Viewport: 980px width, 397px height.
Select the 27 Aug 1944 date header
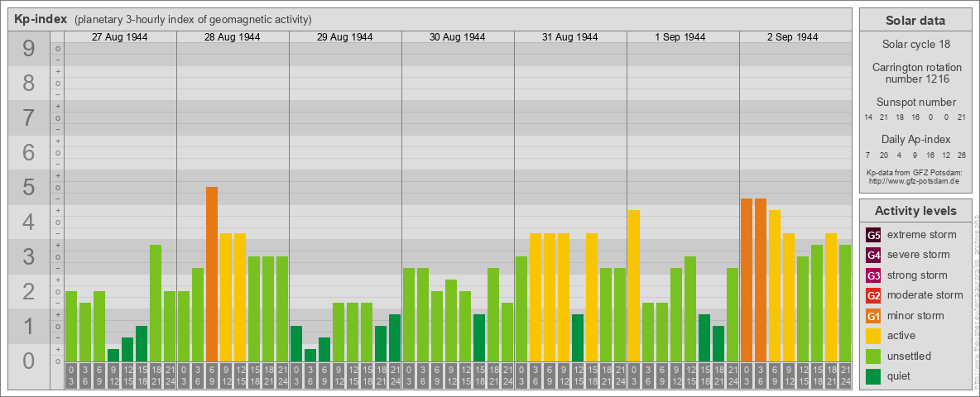click(x=120, y=37)
